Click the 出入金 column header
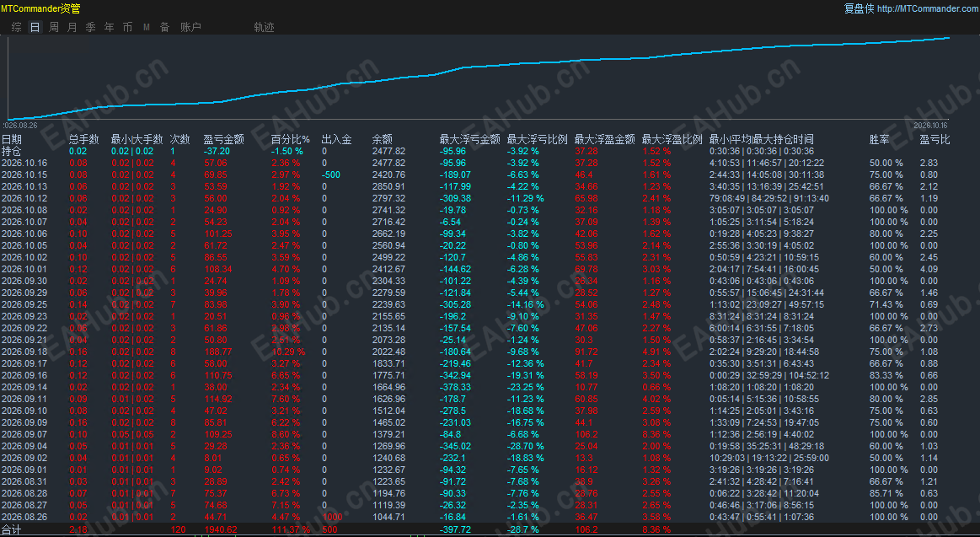The width and height of the screenshot is (980, 537). pos(336,139)
